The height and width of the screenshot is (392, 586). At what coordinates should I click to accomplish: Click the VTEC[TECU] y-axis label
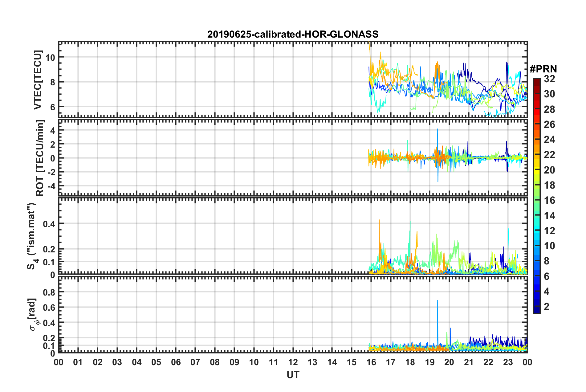point(38,80)
